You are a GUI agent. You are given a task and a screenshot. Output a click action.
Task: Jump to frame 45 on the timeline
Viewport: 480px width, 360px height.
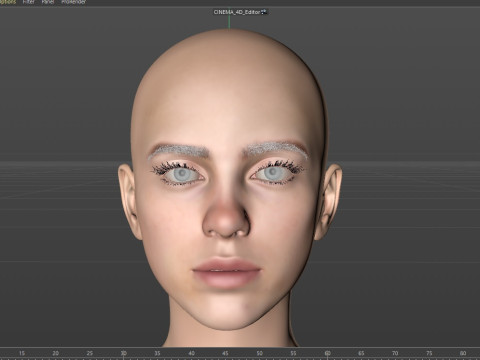225,353
